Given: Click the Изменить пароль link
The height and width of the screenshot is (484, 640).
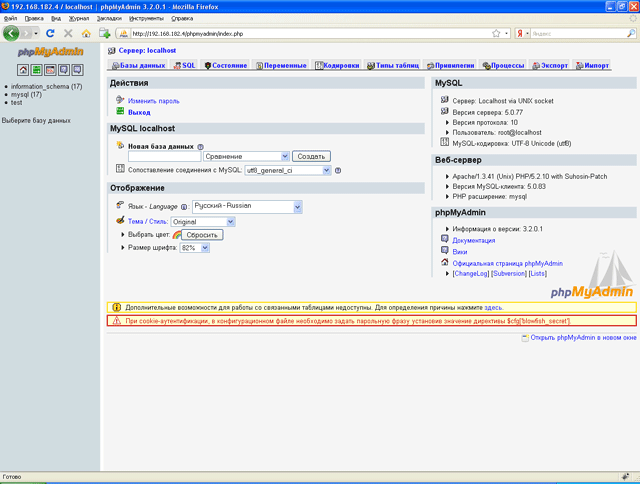Looking at the screenshot, I should (x=153, y=101).
